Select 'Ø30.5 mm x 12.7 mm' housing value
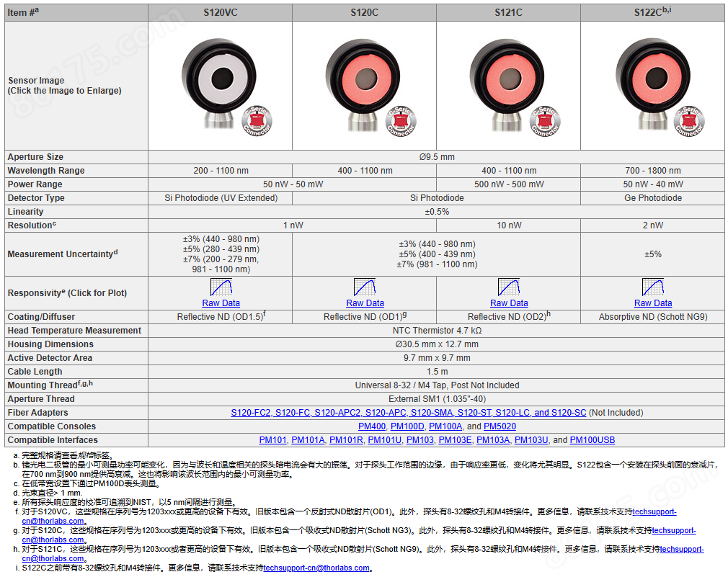728x577 pixels. [x=436, y=344]
